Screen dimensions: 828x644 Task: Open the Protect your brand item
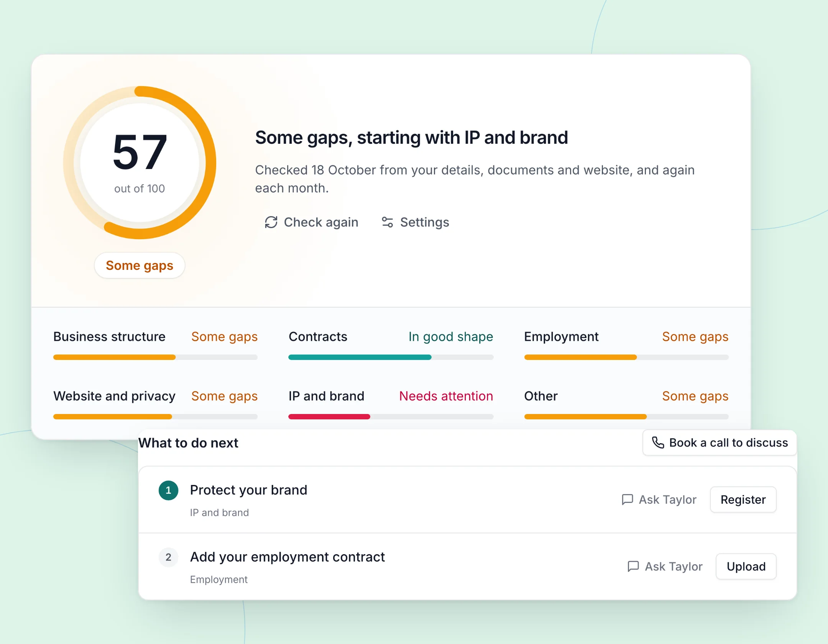pos(467,500)
